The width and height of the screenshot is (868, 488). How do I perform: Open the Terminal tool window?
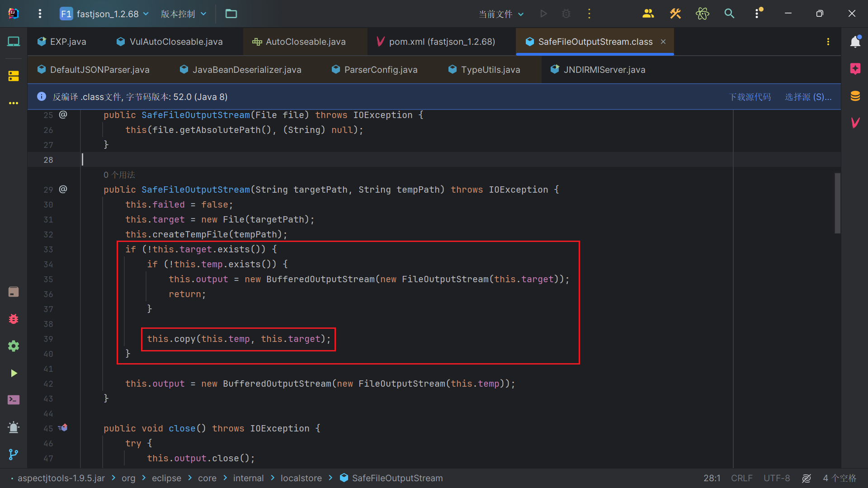click(x=14, y=400)
